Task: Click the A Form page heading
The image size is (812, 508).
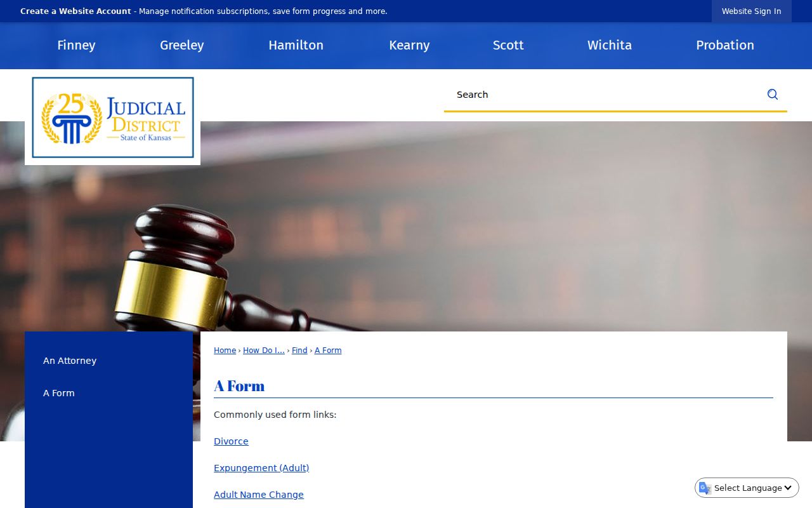Action: pos(239,386)
